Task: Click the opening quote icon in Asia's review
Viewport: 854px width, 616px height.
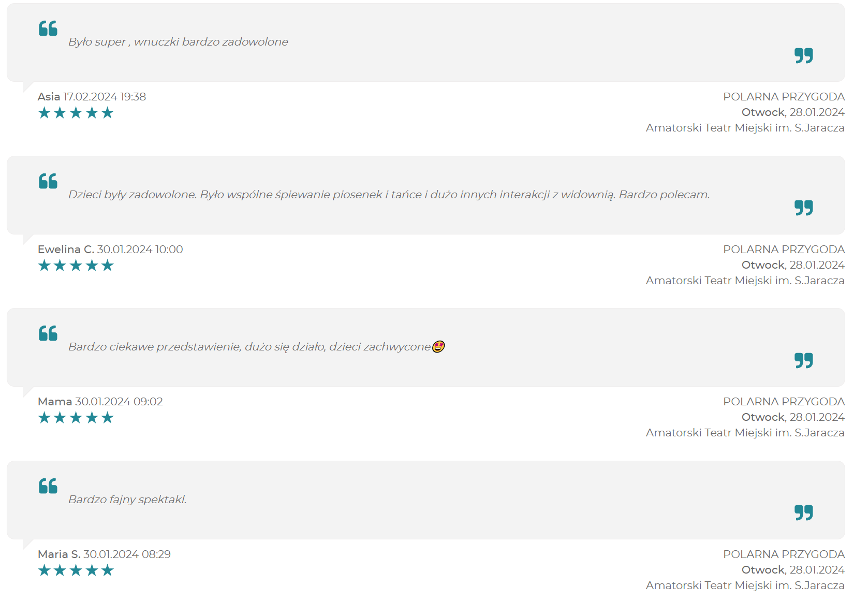Action: point(48,28)
